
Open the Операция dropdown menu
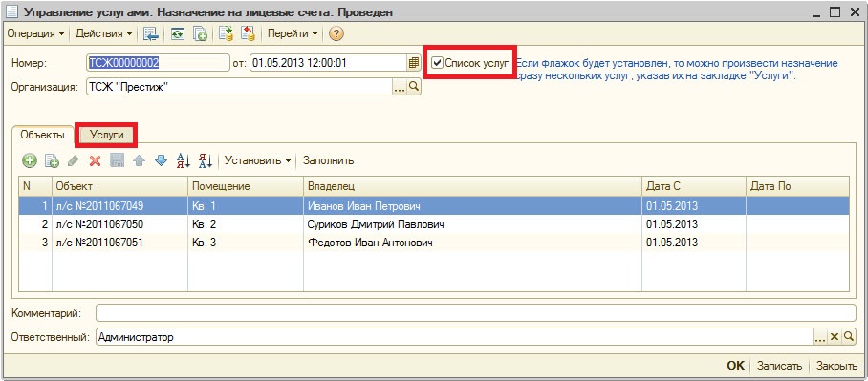[35, 33]
